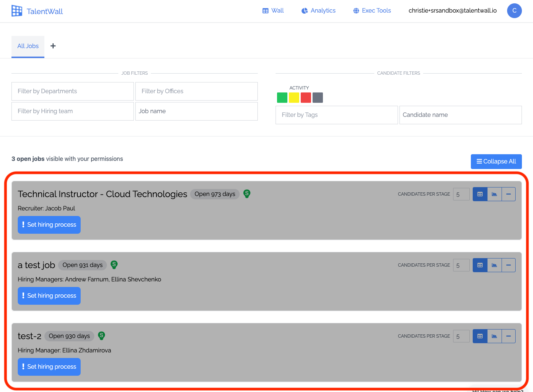Click the Candidate name input field
The image size is (533, 392).
[461, 115]
